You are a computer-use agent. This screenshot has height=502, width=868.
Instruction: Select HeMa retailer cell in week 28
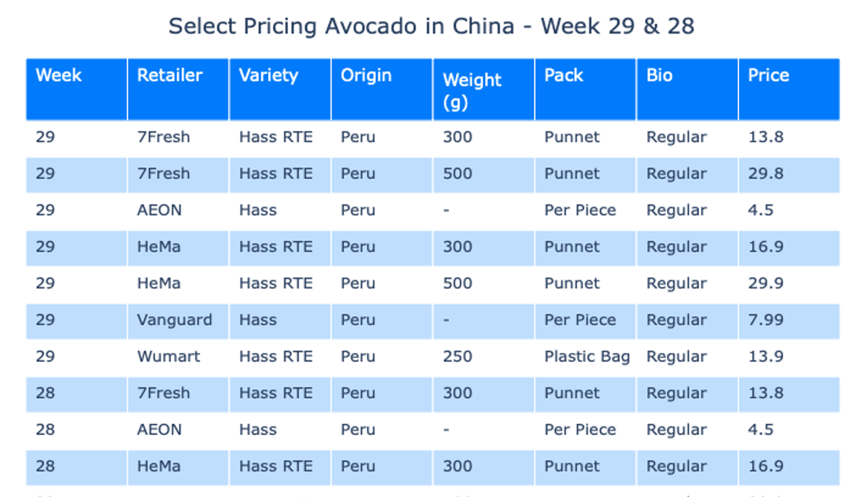[x=179, y=466]
